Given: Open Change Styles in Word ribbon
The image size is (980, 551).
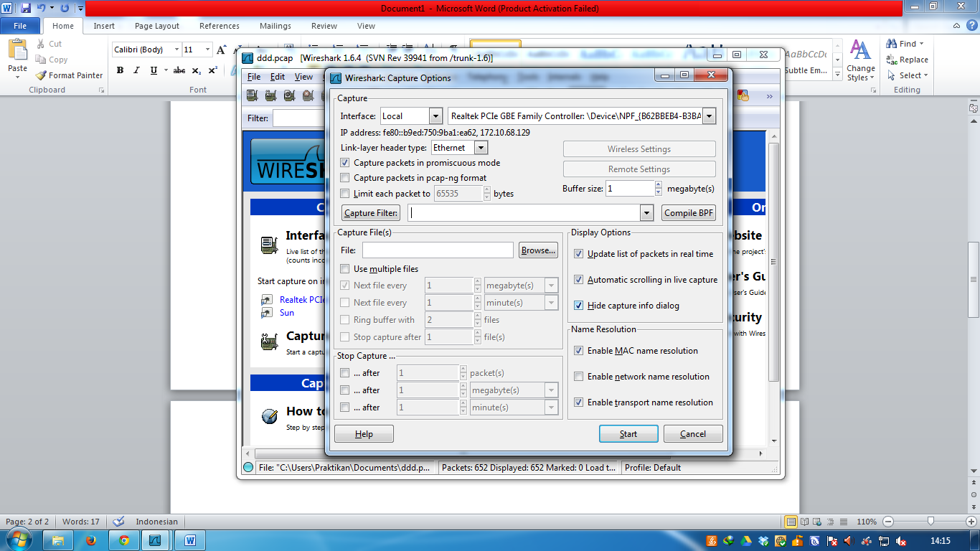Looking at the screenshot, I should point(860,60).
